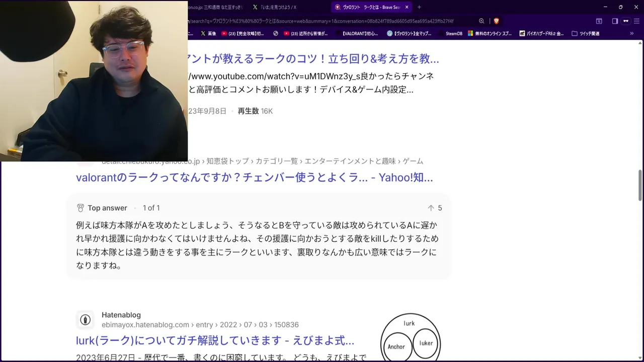Click the vertical page scrollbar thumb
Screen dimensions: 644x362
click(640, 185)
